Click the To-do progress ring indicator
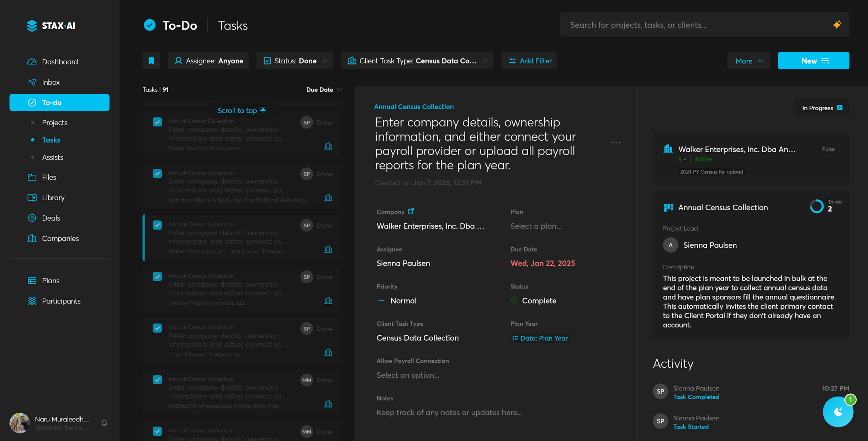Image resolution: width=868 pixels, height=441 pixels. click(816, 206)
